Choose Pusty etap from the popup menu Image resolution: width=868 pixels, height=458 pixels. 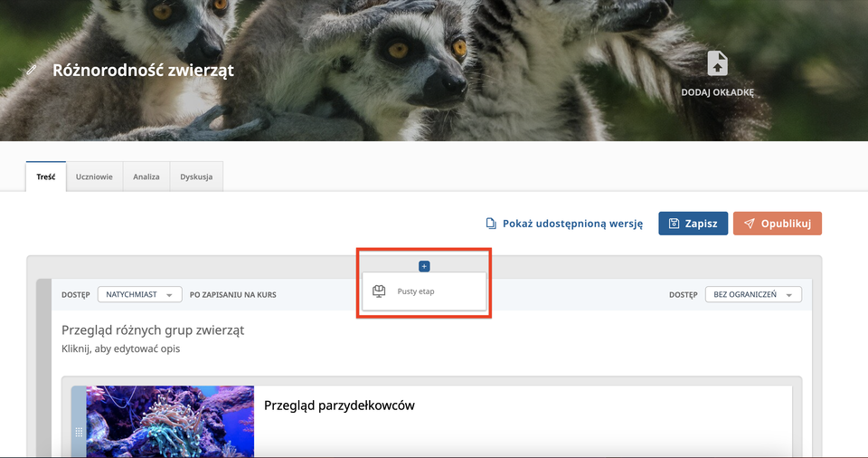coord(416,291)
